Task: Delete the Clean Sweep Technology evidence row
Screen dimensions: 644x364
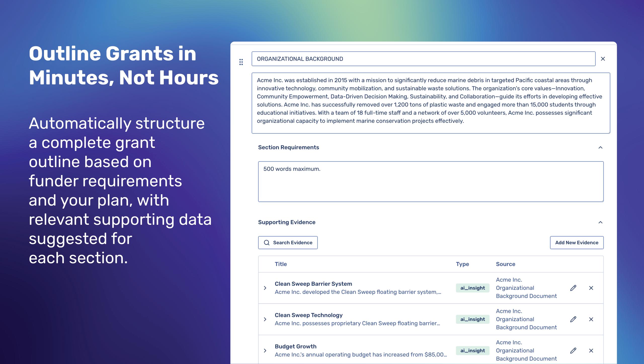Action: (x=591, y=319)
